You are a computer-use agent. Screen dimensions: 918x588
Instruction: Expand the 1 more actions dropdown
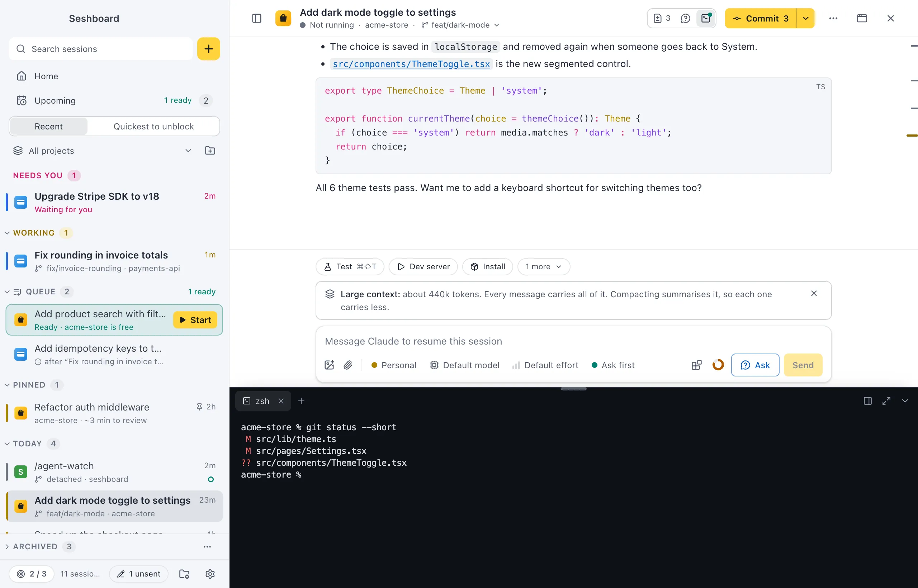click(543, 266)
